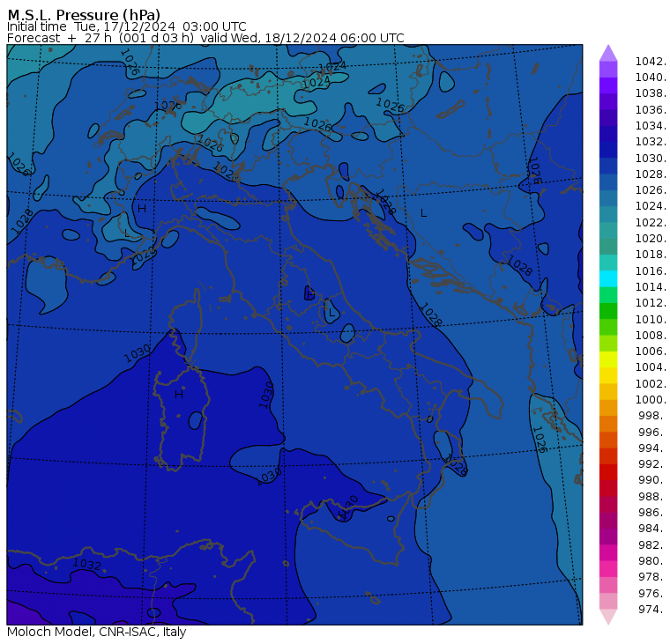
Task: Click the legend value "1016."
Action: click(x=651, y=270)
